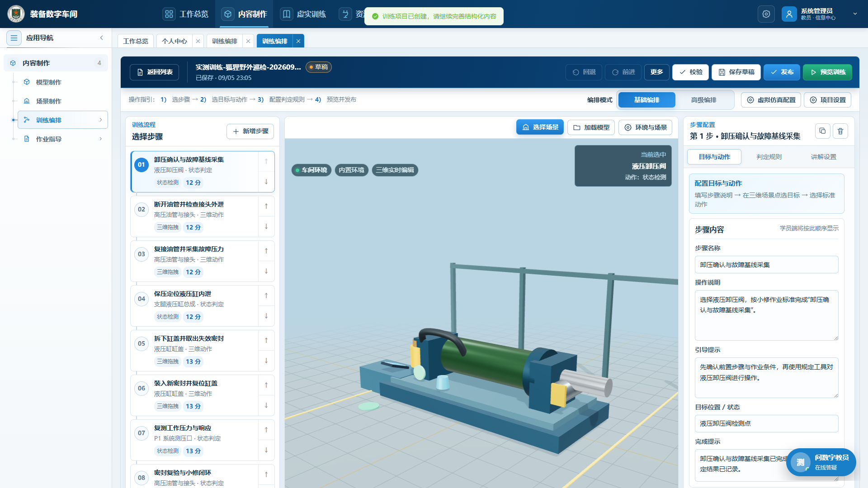Screen dimensions: 868x488
Task: Switch to the 工作总览 page tab
Action: point(136,41)
